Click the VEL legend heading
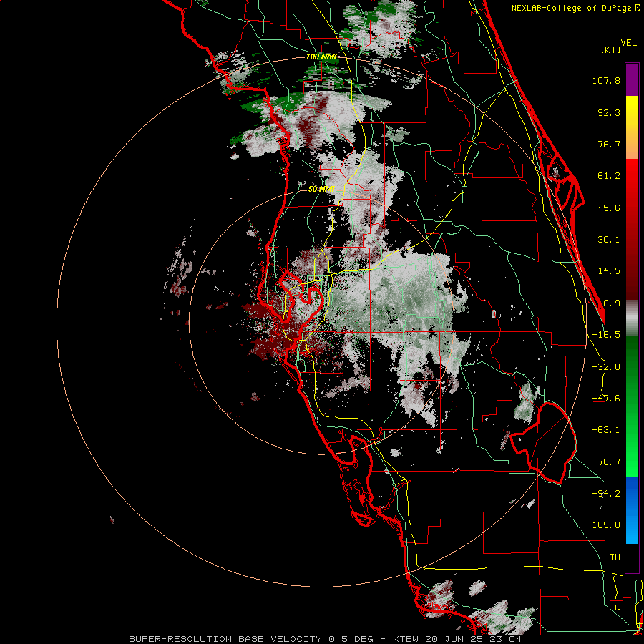Screen dimensions: 644x644 (x=628, y=43)
